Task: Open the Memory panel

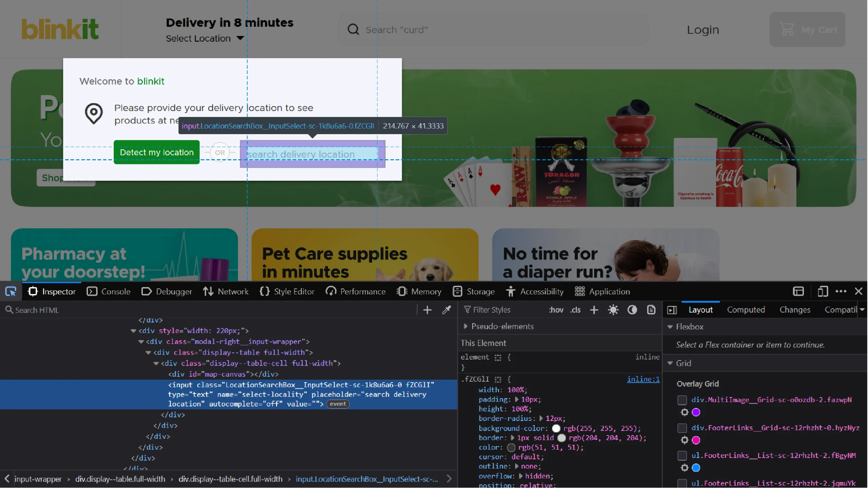Action: (x=419, y=292)
